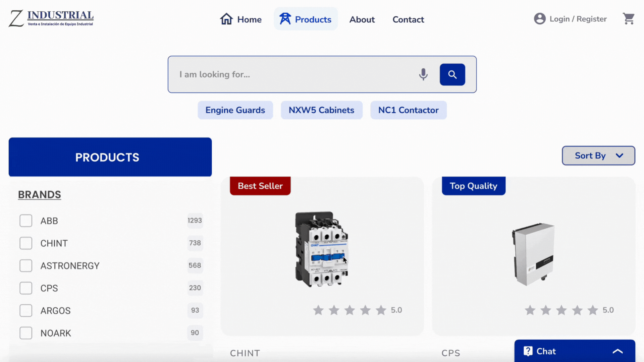Click the user account avatar icon
The image size is (644, 362).
pos(540,19)
